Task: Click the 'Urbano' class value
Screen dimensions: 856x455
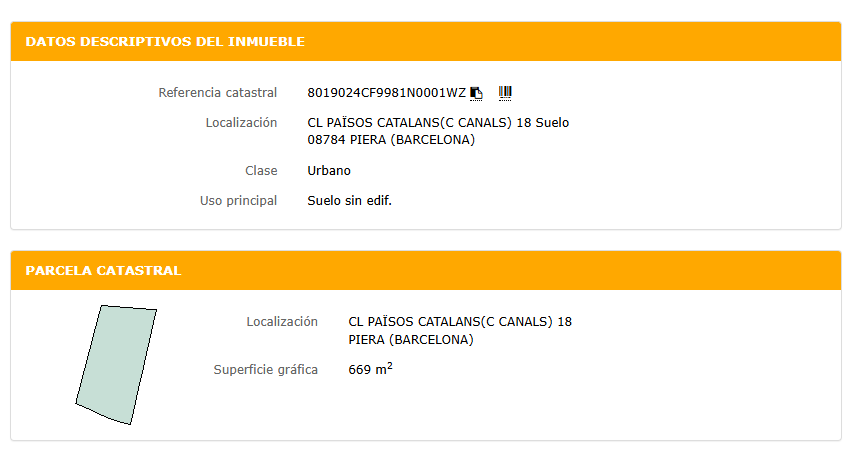Action: tap(329, 171)
